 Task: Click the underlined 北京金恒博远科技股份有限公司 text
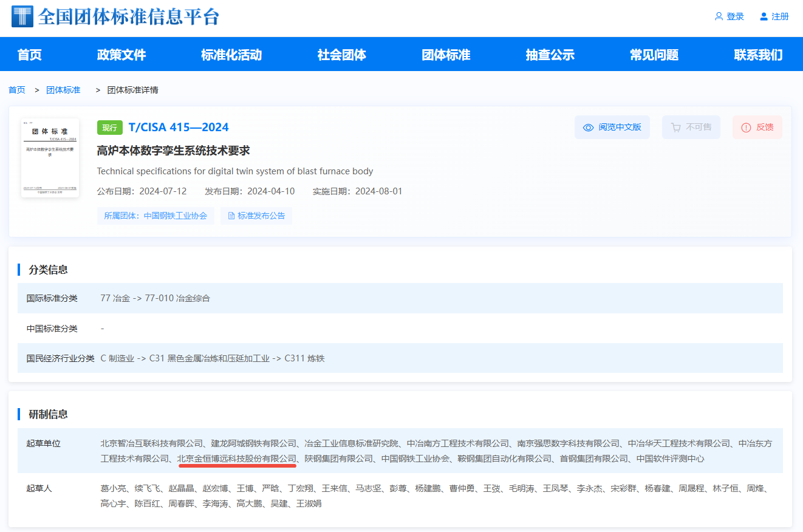[237, 459]
